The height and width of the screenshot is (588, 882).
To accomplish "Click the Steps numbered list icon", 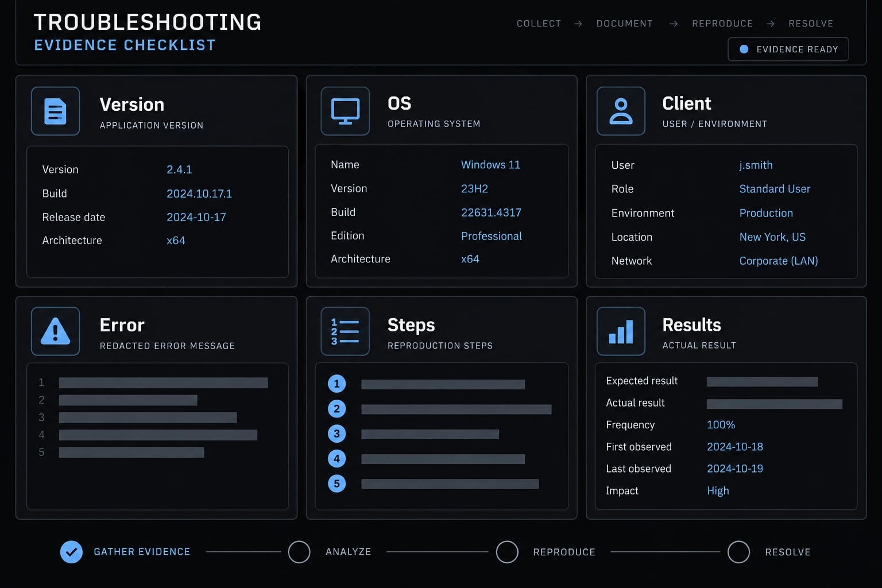I will (345, 331).
